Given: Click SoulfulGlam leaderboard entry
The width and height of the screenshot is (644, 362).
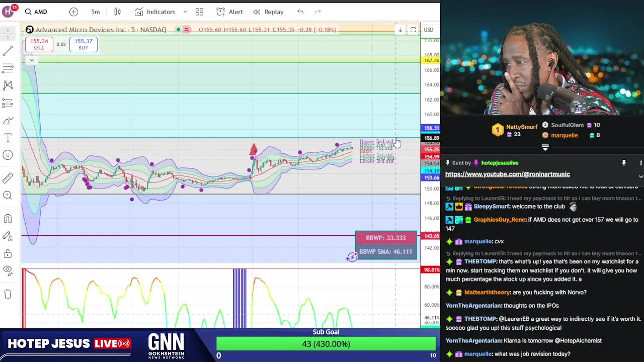Looking at the screenshot, I should (x=570, y=125).
